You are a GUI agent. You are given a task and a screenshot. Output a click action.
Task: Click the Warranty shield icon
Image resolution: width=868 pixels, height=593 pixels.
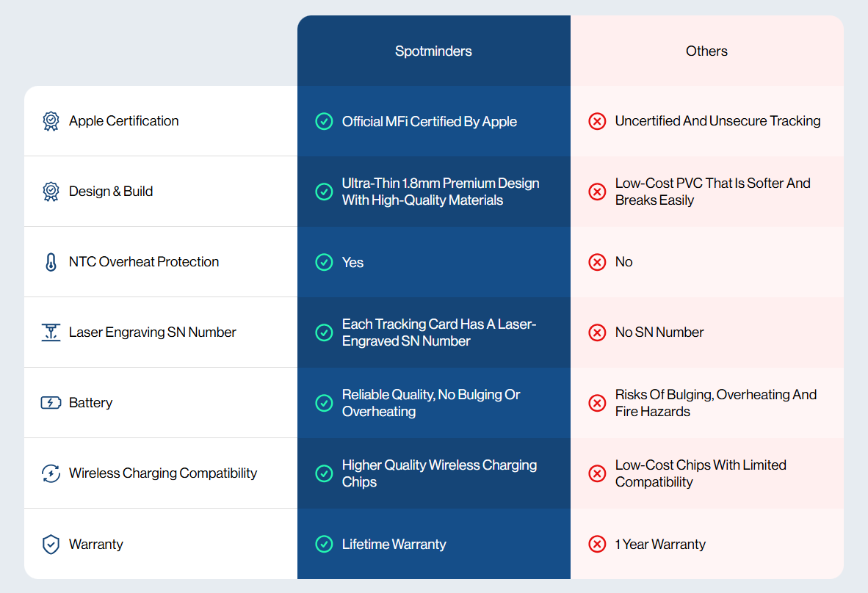tap(51, 545)
